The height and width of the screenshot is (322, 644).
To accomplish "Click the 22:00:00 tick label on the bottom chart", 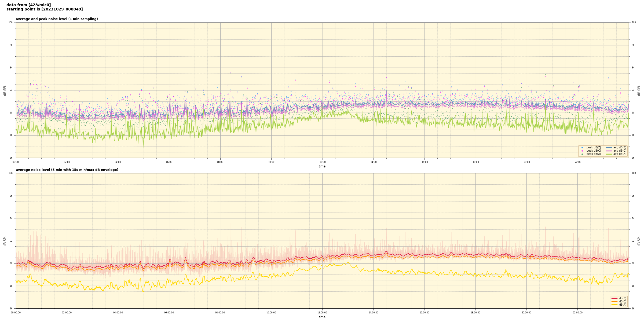I will point(578,313).
